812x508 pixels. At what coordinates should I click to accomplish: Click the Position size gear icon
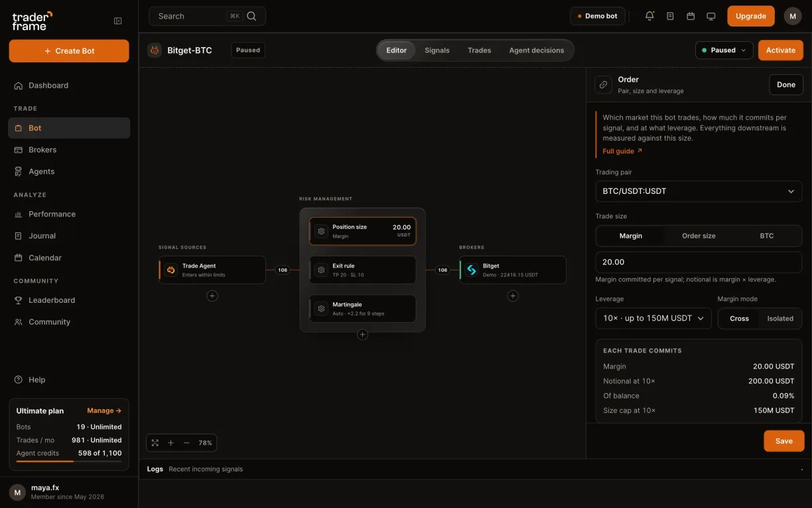[321, 231]
